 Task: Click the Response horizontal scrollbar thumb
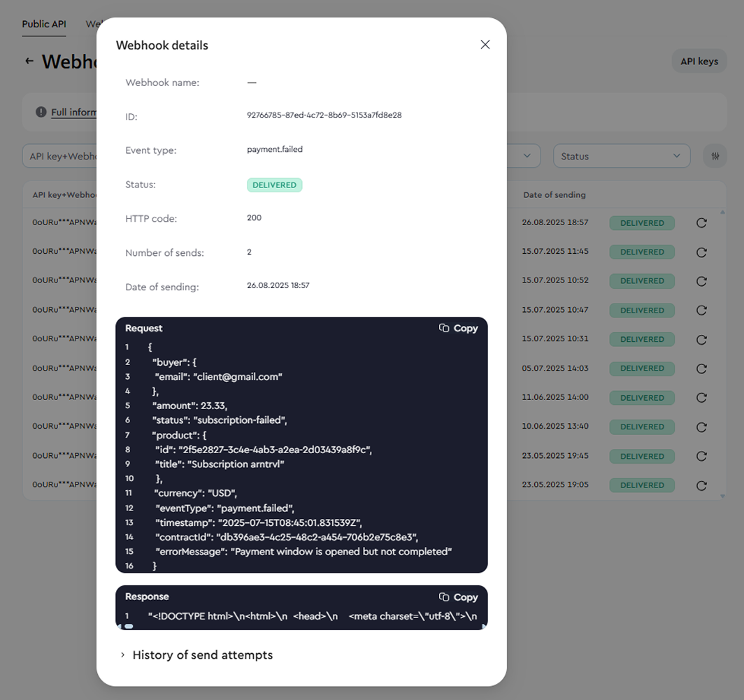129,626
